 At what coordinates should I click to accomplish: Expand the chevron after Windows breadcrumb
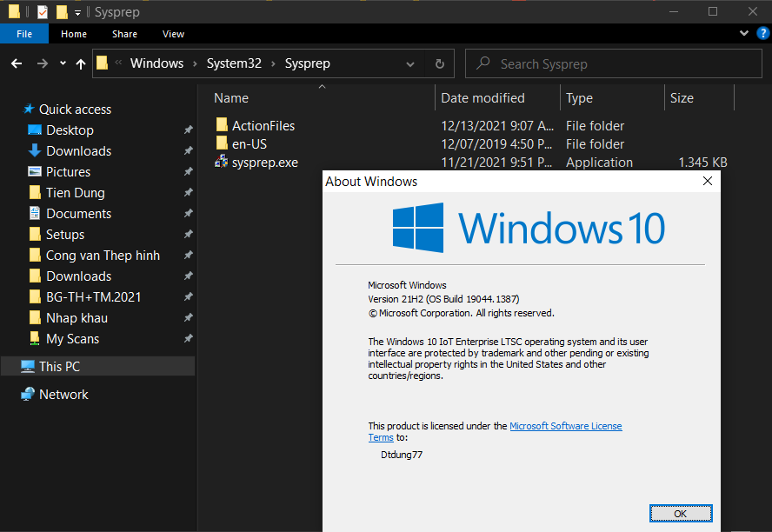(195, 64)
